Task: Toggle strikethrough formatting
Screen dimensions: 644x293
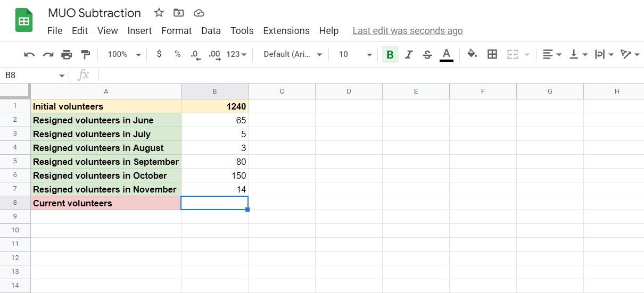Action: coord(427,54)
